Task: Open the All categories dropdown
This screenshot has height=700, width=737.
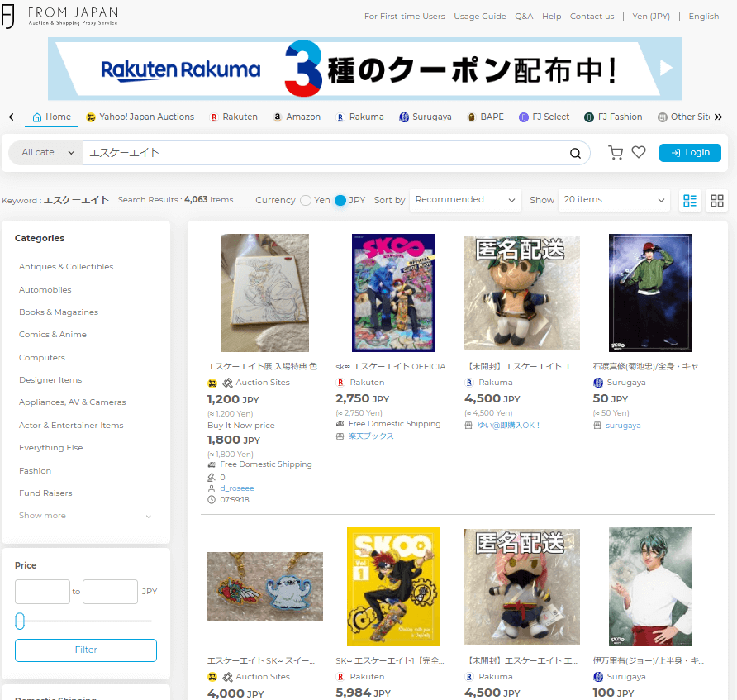Action: pos(47,152)
